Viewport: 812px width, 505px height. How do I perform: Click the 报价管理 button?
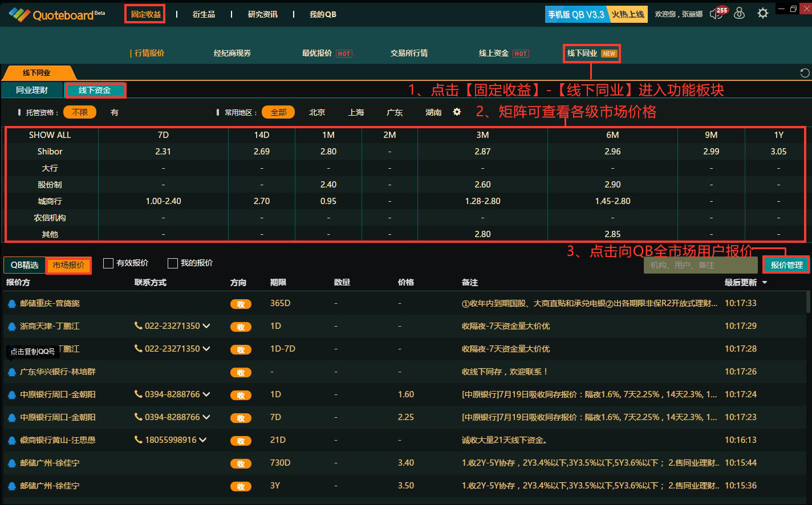786,265
